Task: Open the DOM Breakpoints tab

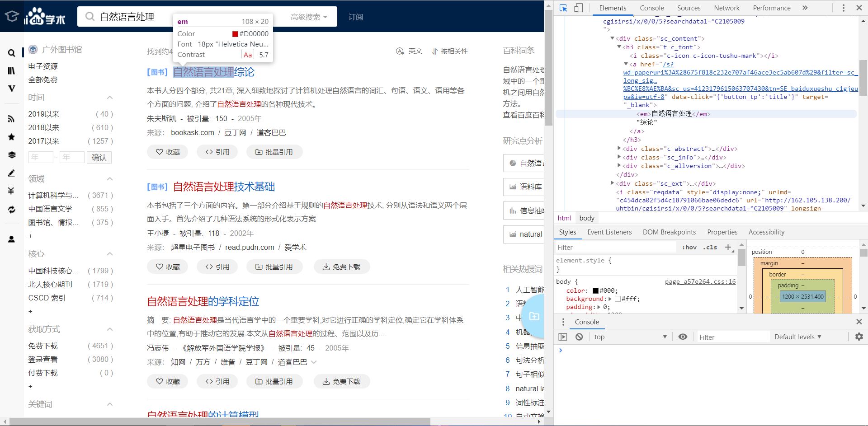Action: 669,232
